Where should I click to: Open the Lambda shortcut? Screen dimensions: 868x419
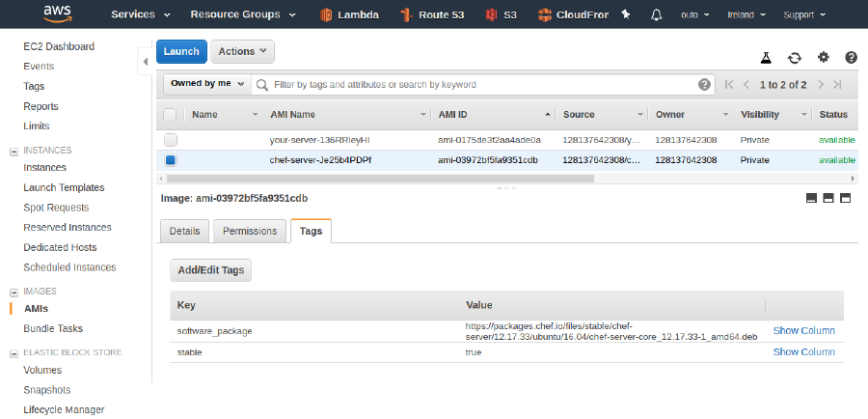coord(349,15)
